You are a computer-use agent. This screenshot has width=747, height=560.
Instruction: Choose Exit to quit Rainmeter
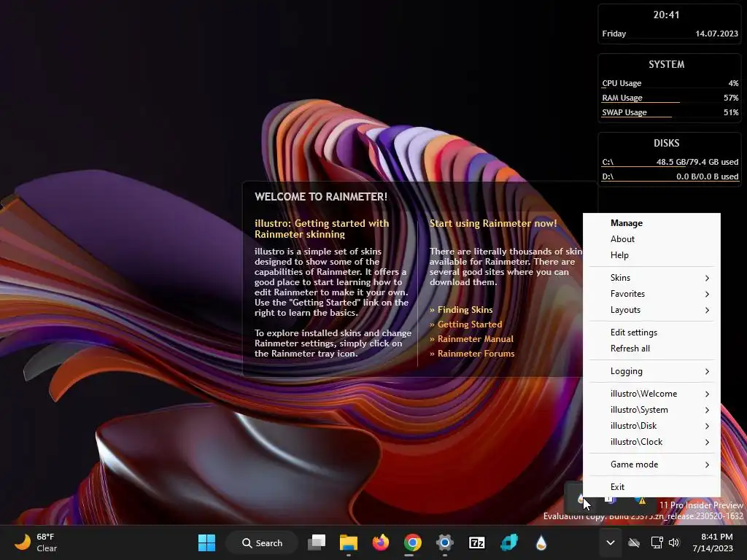click(651, 486)
